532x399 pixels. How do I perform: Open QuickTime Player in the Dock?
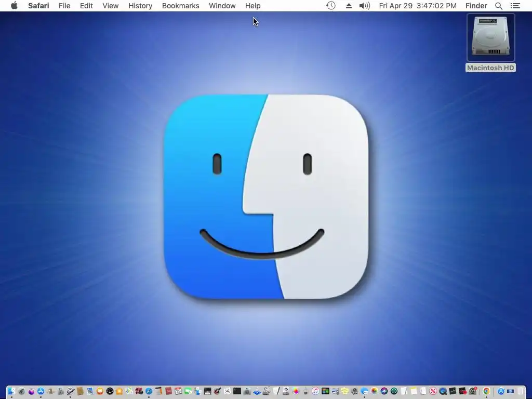tap(443, 391)
